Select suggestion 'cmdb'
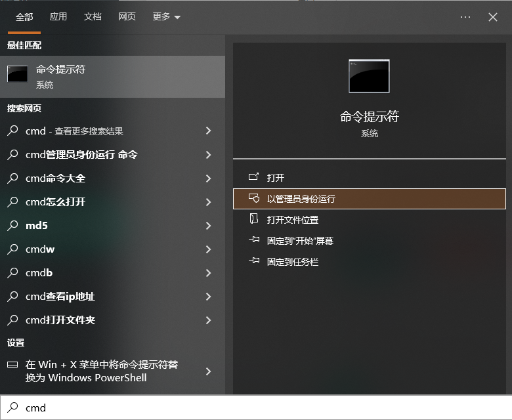The image size is (512, 420). point(112,273)
